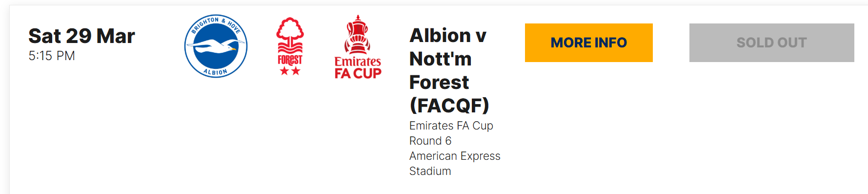Click the red FOREST wordmark in the crest
This screenshot has height=194, width=868.
pyautogui.click(x=290, y=60)
